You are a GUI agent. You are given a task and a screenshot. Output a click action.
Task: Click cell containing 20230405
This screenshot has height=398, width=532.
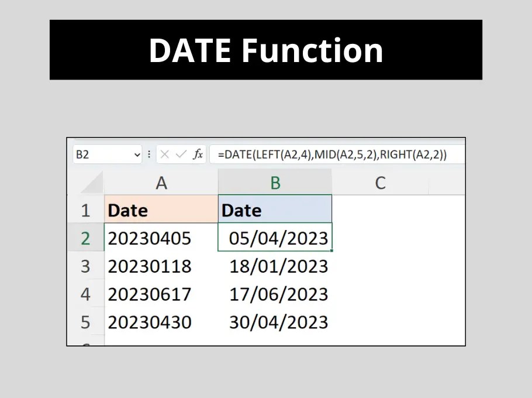pos(150,238)
